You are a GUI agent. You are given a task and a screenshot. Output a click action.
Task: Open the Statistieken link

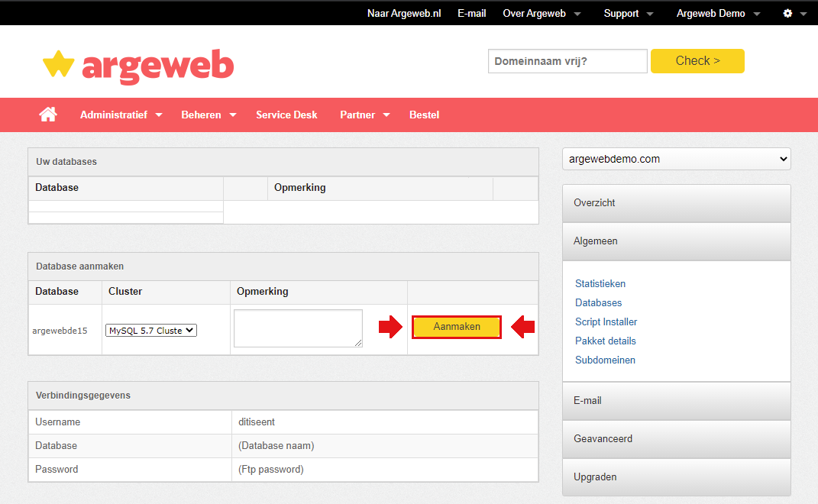[600, 284]
